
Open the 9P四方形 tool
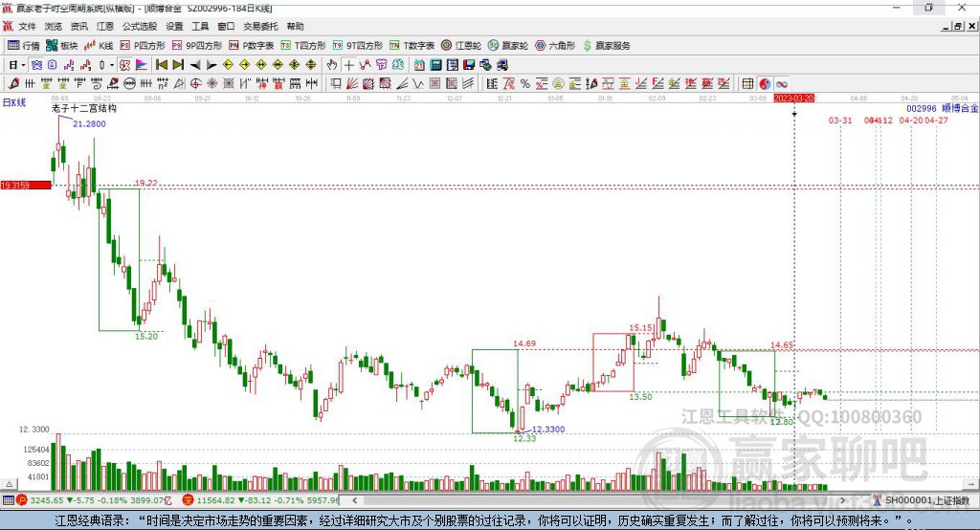pos(197,46)
